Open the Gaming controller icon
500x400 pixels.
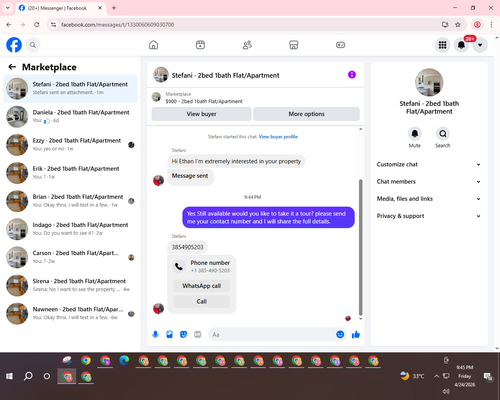tap(340, 45)
